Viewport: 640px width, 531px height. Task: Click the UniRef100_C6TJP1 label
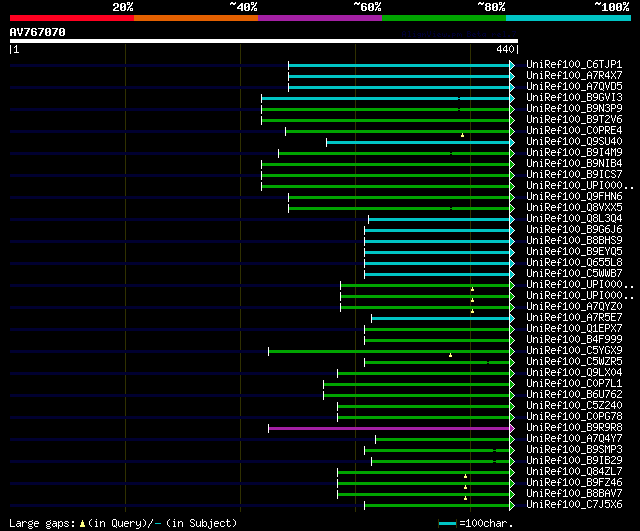574,64
